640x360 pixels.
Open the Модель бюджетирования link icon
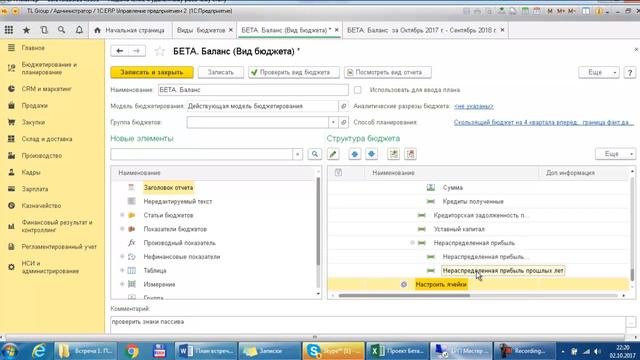click(344, 106)
